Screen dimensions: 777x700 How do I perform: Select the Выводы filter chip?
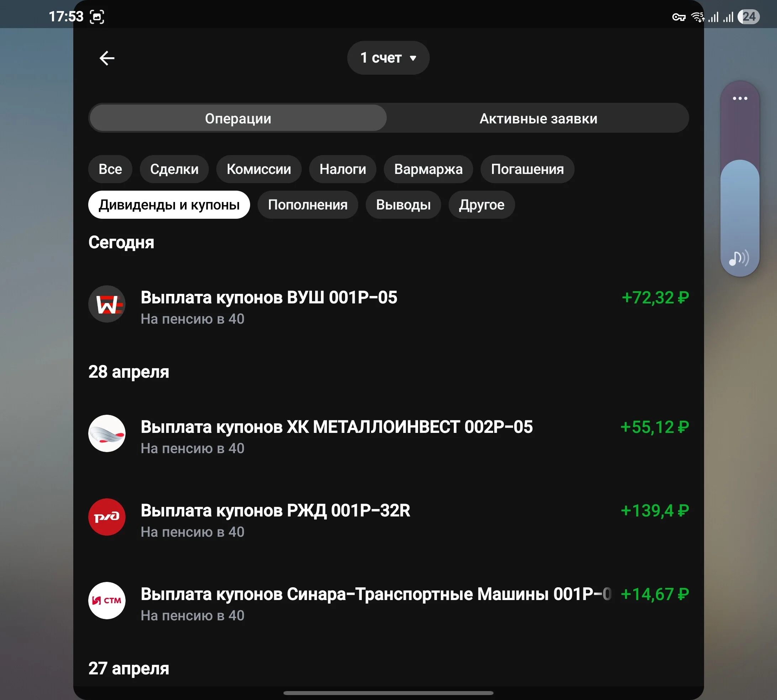(403, 205)
